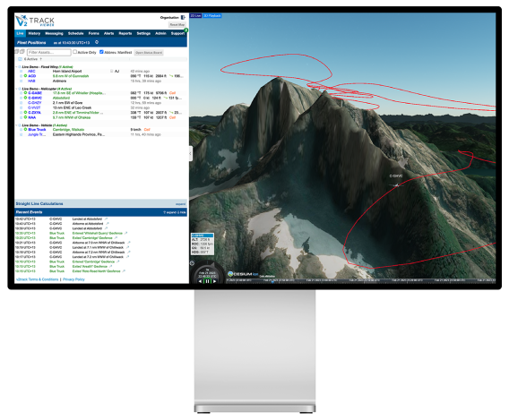Viewport: 509px width, 420px height.
Task: Open the Privacy Policy link
Action: coord(73,279)
